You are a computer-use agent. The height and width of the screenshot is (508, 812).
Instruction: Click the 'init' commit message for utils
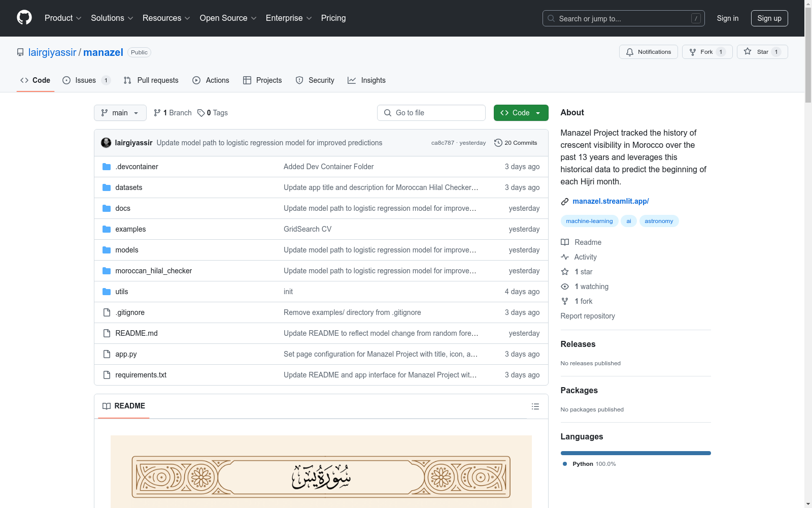(x=288, y=292)
